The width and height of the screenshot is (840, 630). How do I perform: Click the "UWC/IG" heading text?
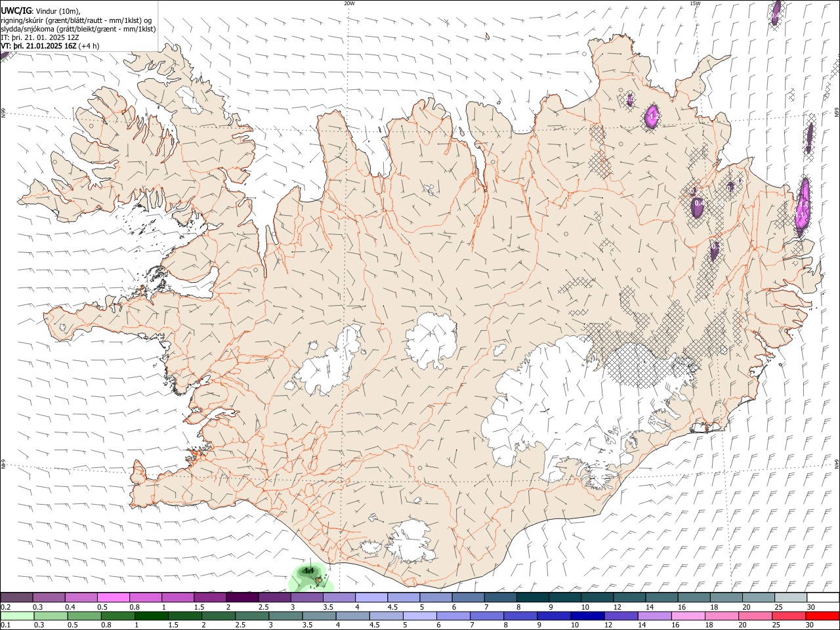point(16,10)
